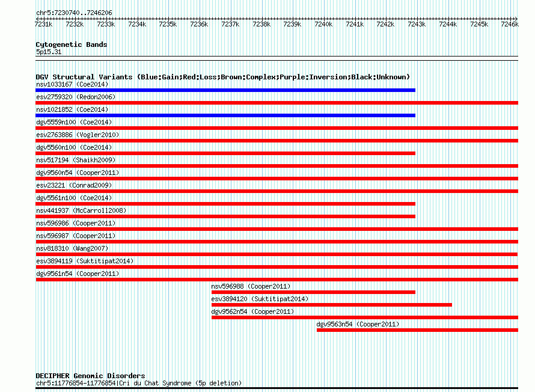The image size is (535, 392).
Task: Click the 7236k ruler tick label
Action: pyautogui.click(x=199, y=24)
